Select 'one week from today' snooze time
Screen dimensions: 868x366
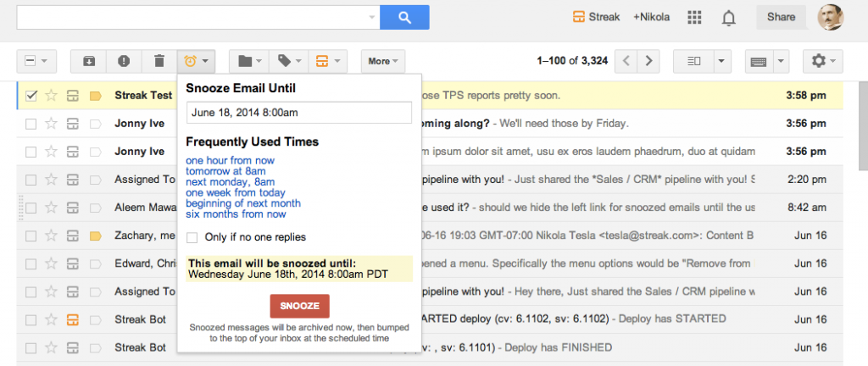[x=236, y=192]
